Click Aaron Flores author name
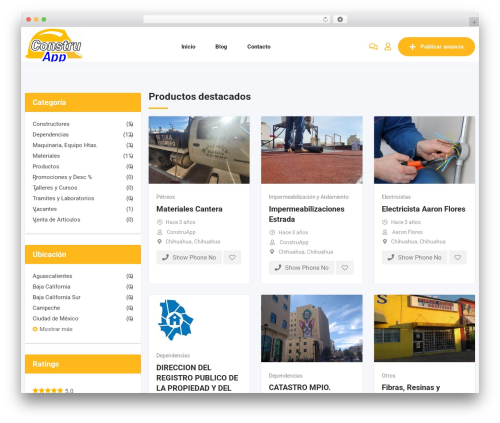Viewport: 500px width, 423px height. tap(407, 232)
